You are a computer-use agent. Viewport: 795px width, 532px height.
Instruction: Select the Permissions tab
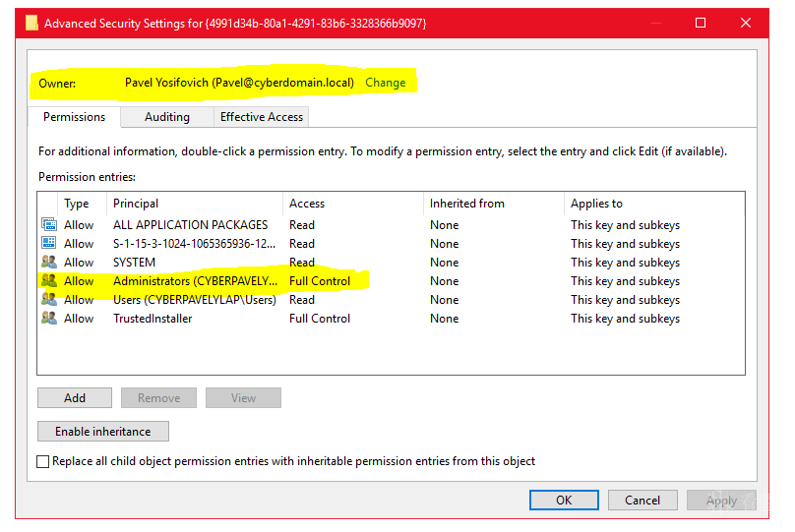(74, 117)
